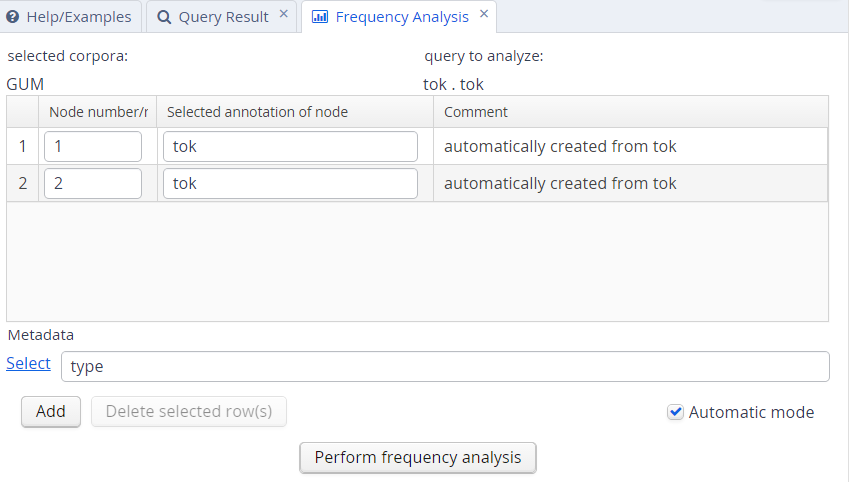Click the Help/Examples question mark icon

click(13, 17)
